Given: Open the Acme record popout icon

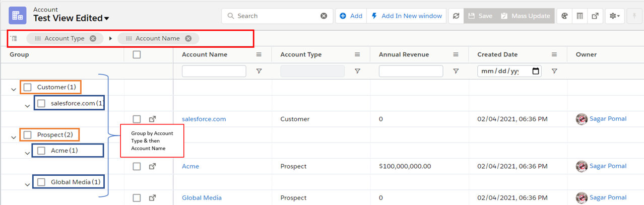Looking at the screenshot, I should pyautogui.click(x=153, y=166).
